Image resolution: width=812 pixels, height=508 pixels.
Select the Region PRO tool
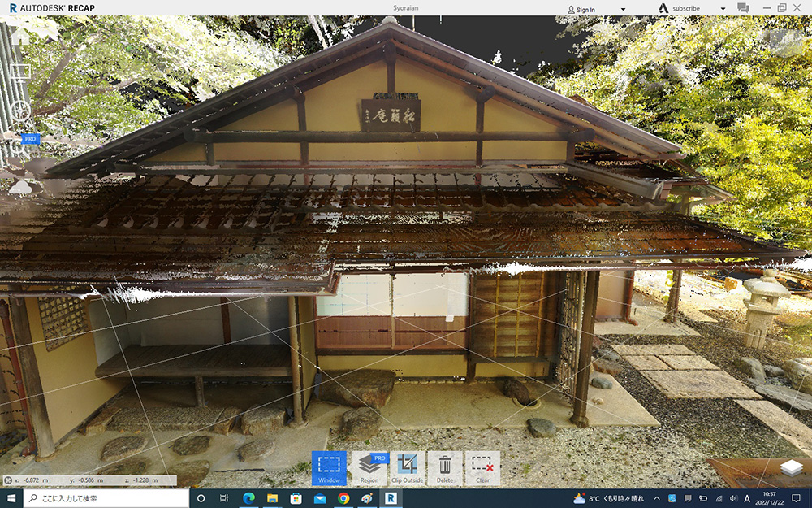tap(369, 468)
